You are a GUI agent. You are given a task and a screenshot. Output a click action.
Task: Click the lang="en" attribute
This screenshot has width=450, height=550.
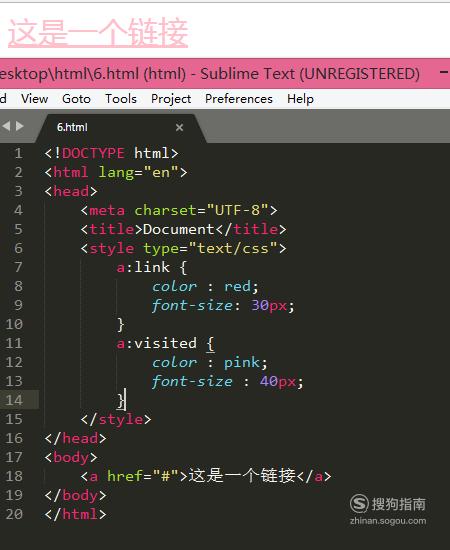click(139, 172)
